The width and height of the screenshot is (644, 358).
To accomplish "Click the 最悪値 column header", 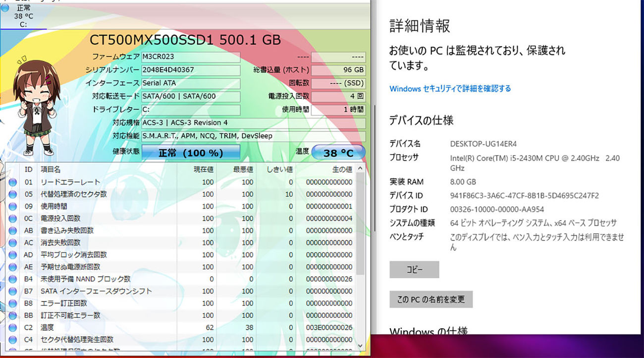I will tap(236, 170).
